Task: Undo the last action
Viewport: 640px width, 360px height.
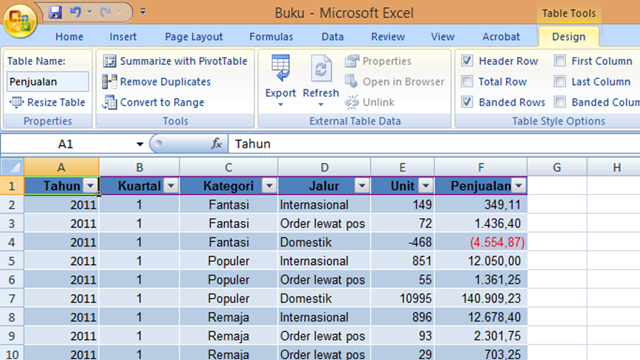Action: pos(75,12)
